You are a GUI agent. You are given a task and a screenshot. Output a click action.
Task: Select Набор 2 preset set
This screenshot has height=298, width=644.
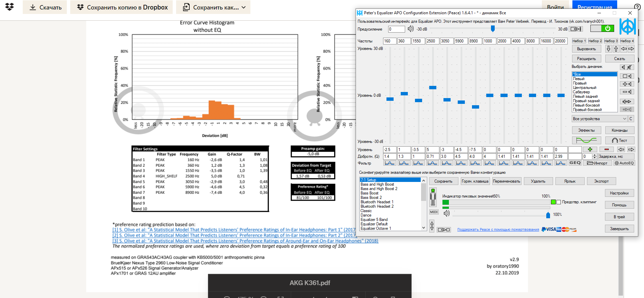(595, 41)
